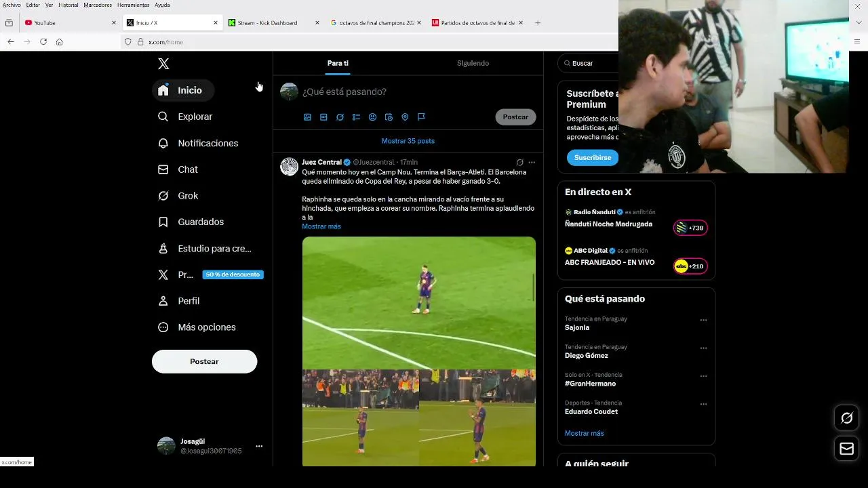Click the Buscar search field

point(589,63)
